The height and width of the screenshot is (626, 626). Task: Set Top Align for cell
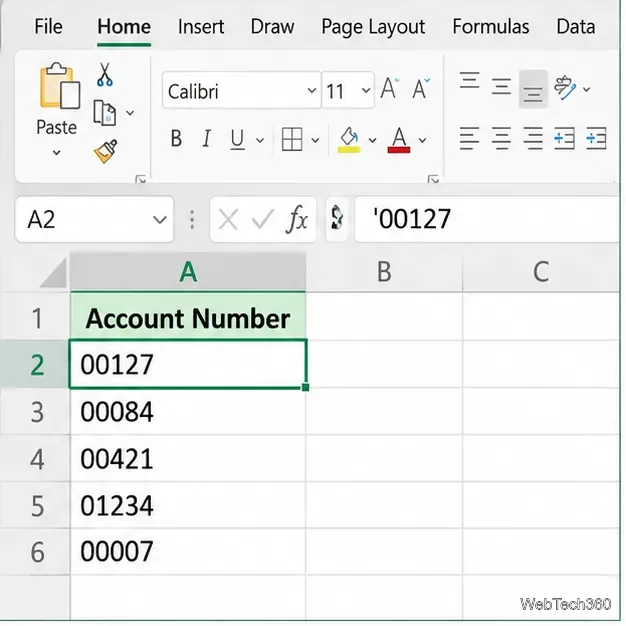tap(470, 81)
